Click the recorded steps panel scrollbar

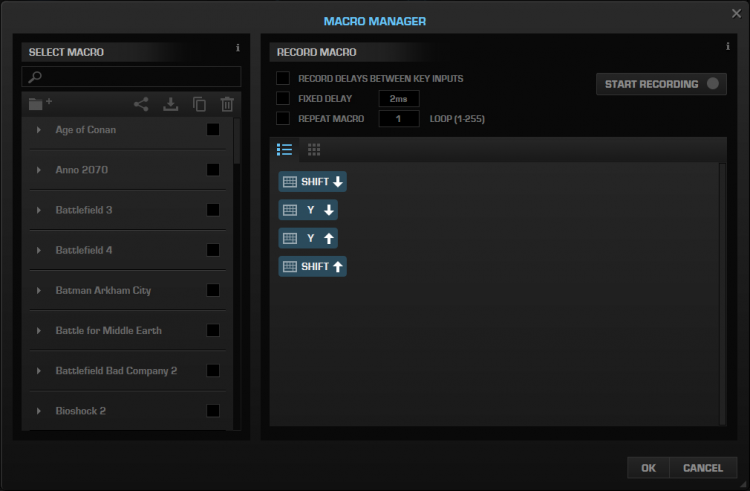722,294
